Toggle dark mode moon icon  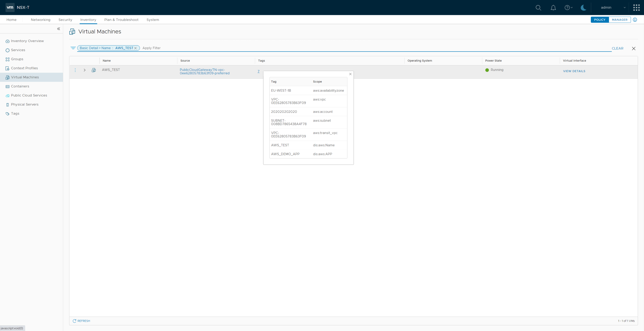(x=584, y=8)
